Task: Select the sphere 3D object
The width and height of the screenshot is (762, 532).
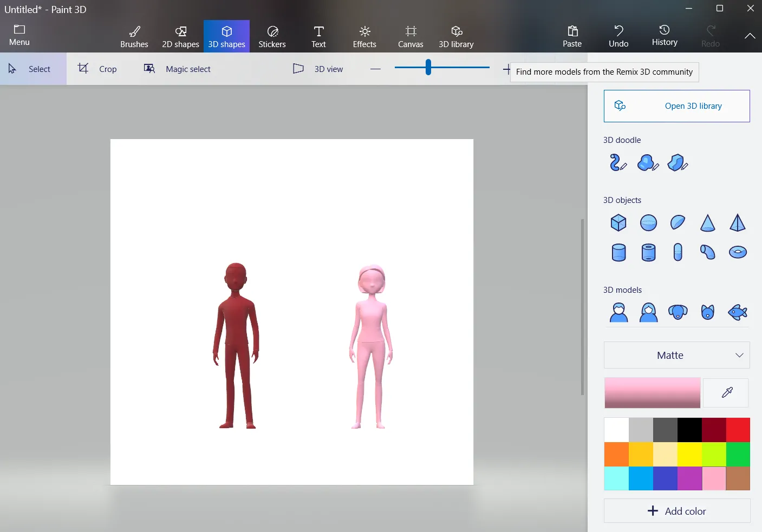Action: pos(648,222)
